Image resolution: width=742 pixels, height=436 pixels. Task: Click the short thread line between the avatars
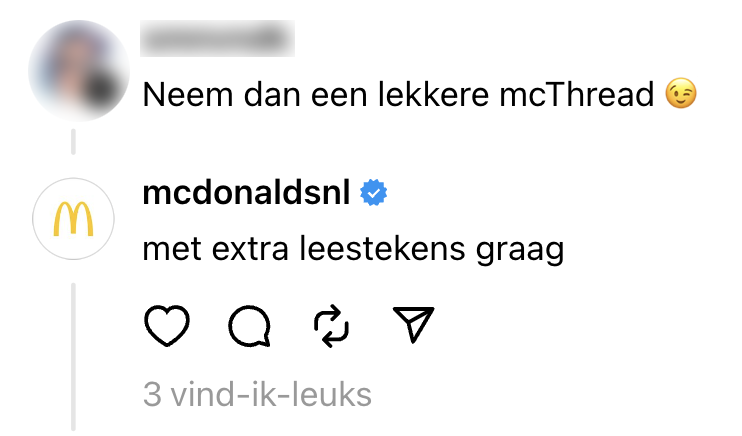[73, 142]
